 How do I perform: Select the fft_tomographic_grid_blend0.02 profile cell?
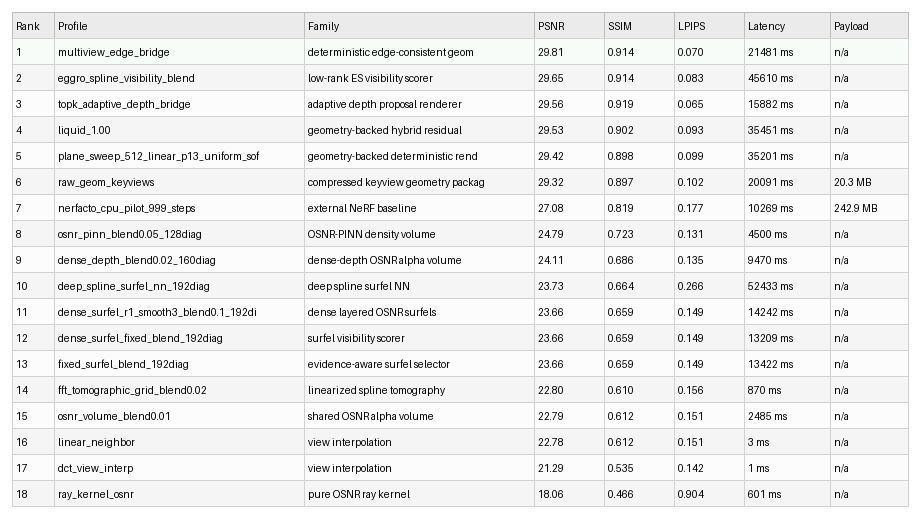tap(180, 390)
